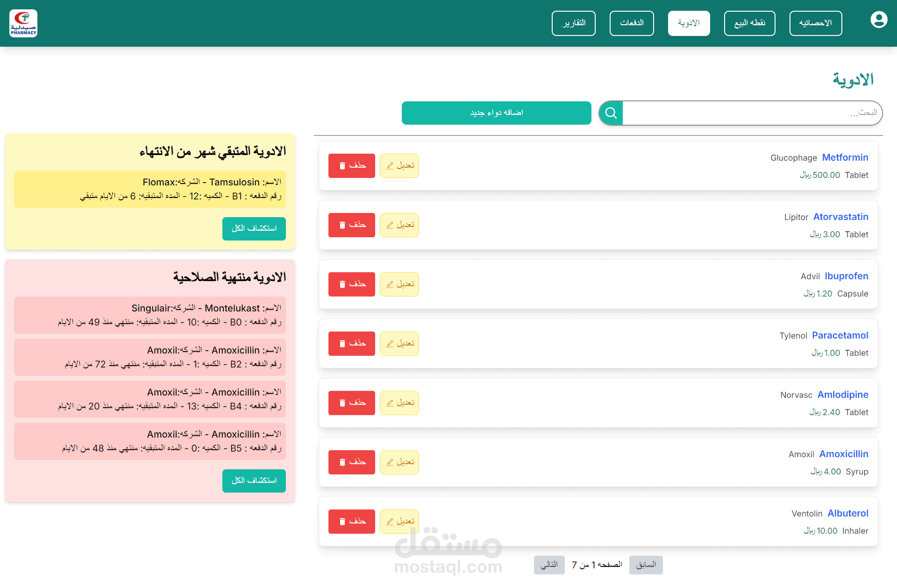Open the Albuterol medicine link

(x=848, y=513)
